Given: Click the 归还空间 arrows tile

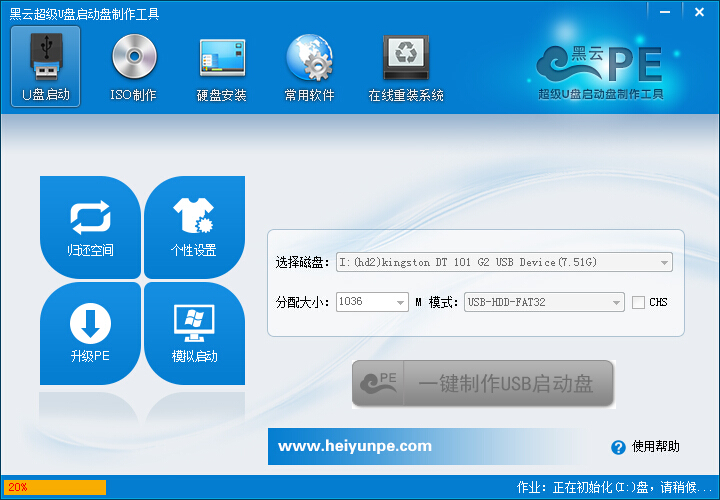Looking at the screenshot, I should (x=90, y=227).
